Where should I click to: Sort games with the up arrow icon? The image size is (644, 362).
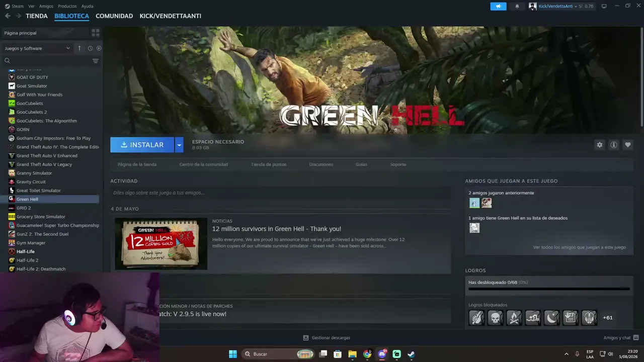coord(79,48)
